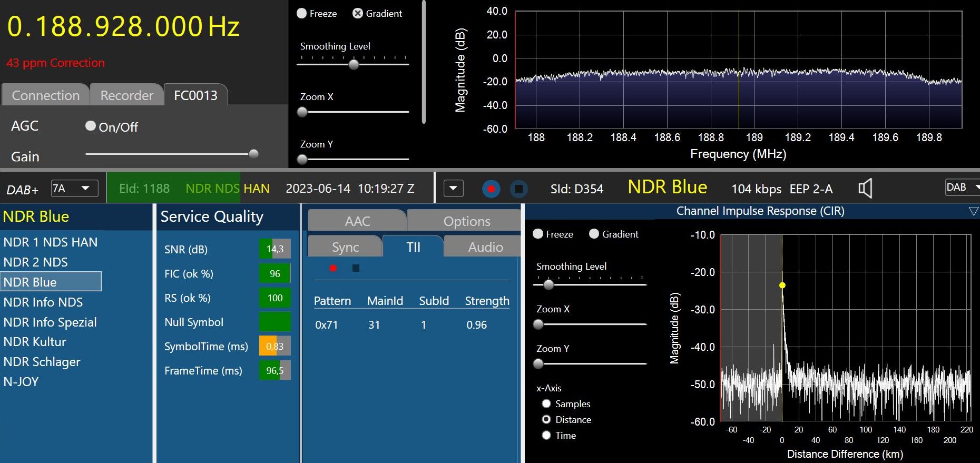This screenshot has height=463, width=980.
Task: Collapse the Channel Impulse Response panel triangle
Action: point(973,211)
